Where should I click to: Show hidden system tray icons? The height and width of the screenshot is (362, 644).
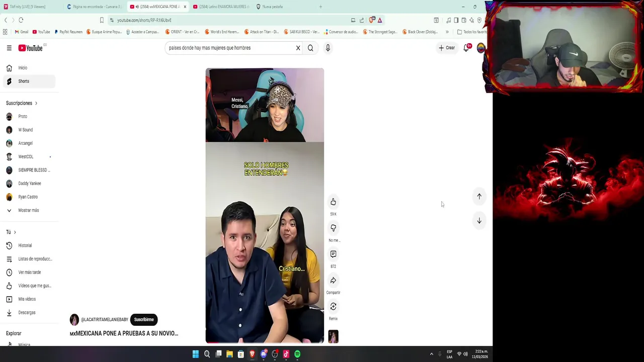click(x=431, y=354)
